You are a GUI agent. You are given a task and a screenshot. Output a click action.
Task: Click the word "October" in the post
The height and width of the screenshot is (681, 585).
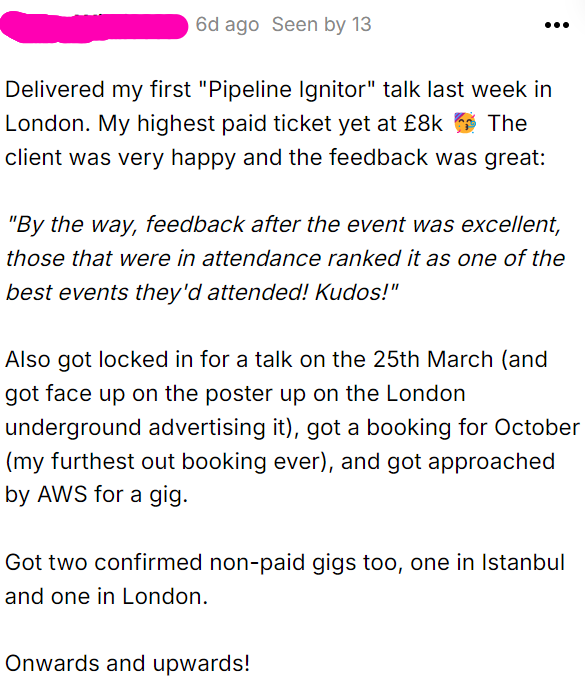[x=537, y=427]
